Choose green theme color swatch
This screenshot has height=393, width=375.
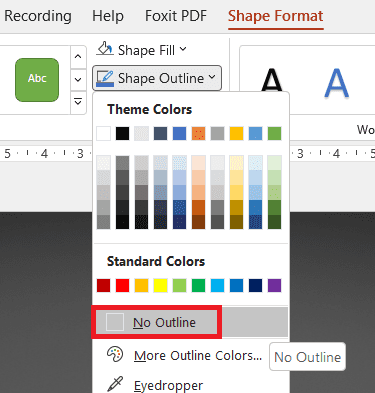[x=274, y=133]
